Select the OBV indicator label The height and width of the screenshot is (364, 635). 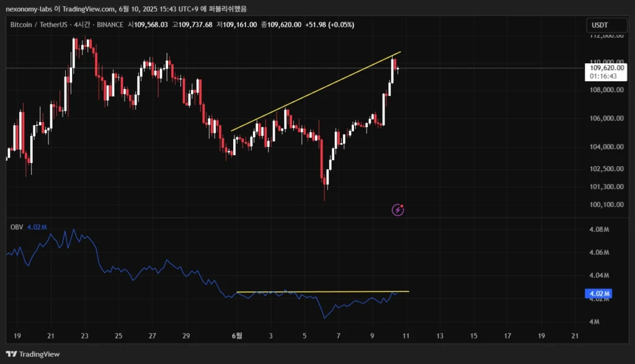17,227
